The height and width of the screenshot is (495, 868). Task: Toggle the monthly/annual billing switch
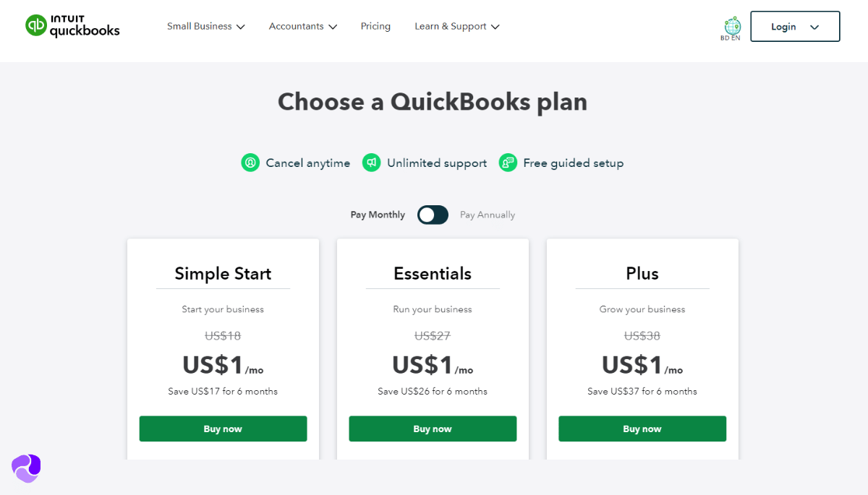(x=433, y=215)
